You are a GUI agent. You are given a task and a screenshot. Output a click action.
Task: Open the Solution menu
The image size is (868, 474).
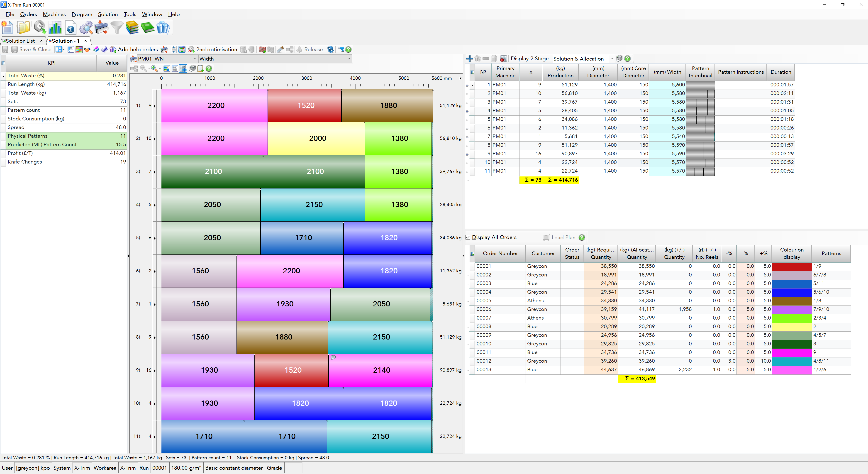(108, 14)
